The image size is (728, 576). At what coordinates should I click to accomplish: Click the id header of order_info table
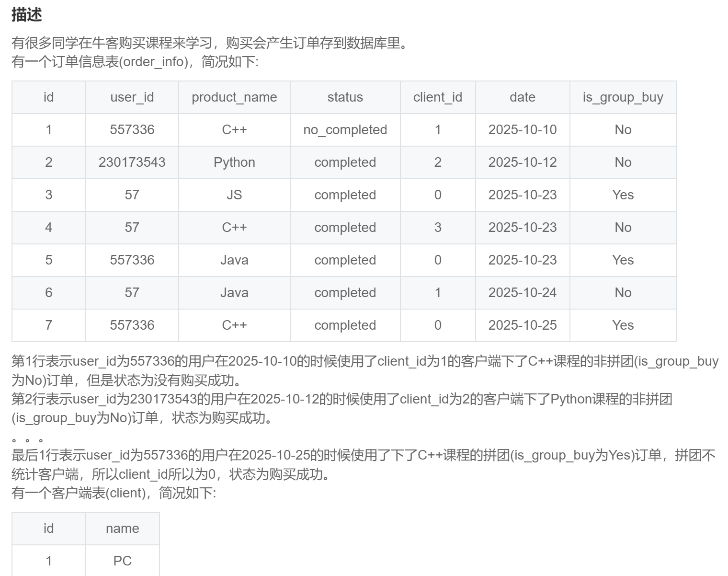tap(48, 97)
